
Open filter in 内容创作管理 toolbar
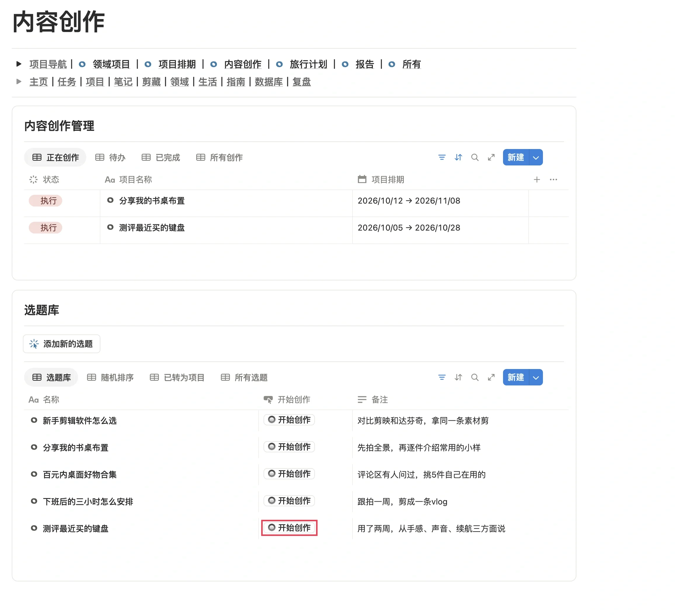click(442, 157)
